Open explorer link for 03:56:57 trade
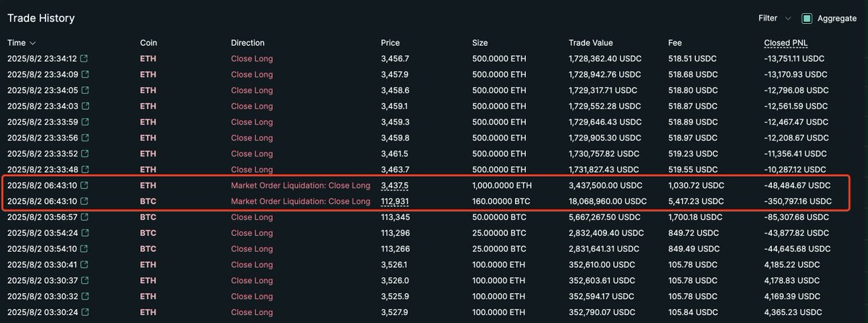The height and width of the screenshot is (323, 868). point(85,217)
